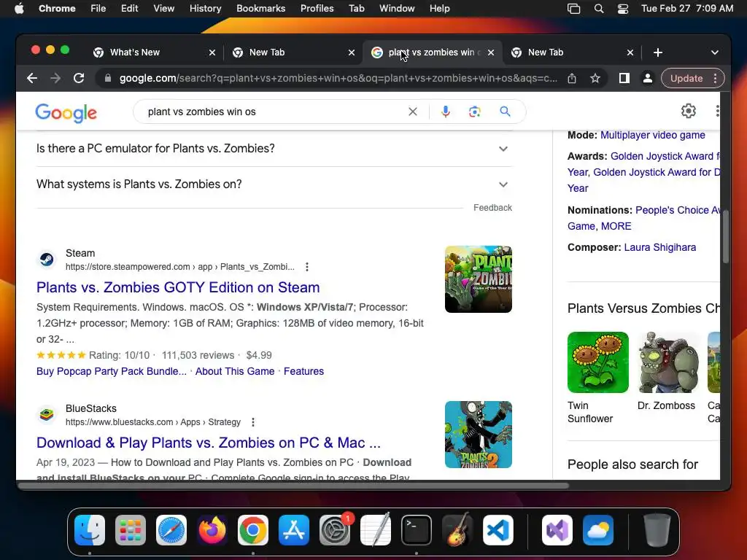Open the Features sitelink

[x=303, y=371]
